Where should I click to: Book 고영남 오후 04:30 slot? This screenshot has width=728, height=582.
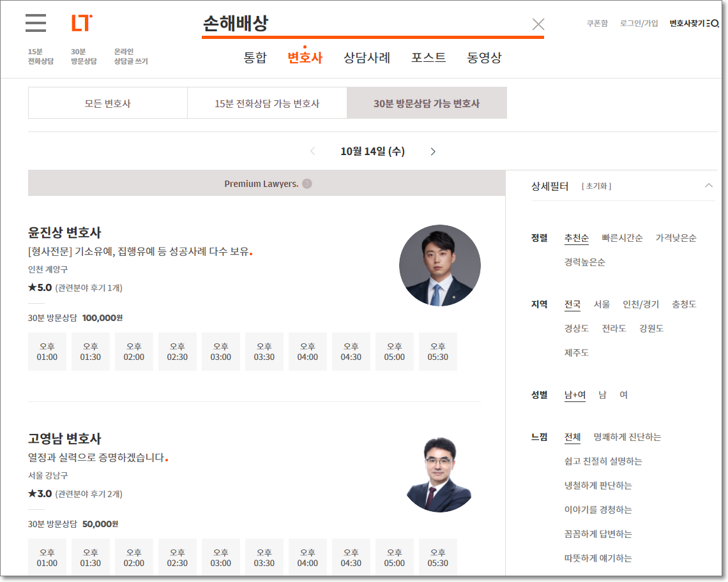click(351, 557)
